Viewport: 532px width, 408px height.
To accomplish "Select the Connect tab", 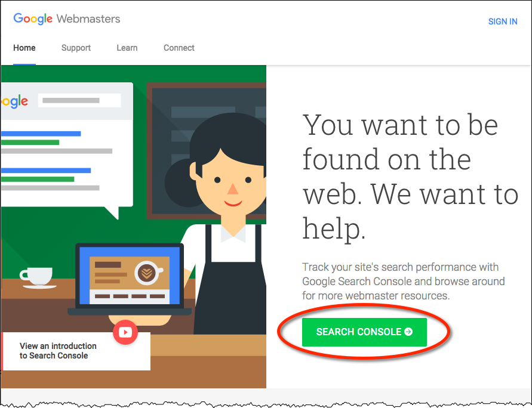I will click(179, 48).
